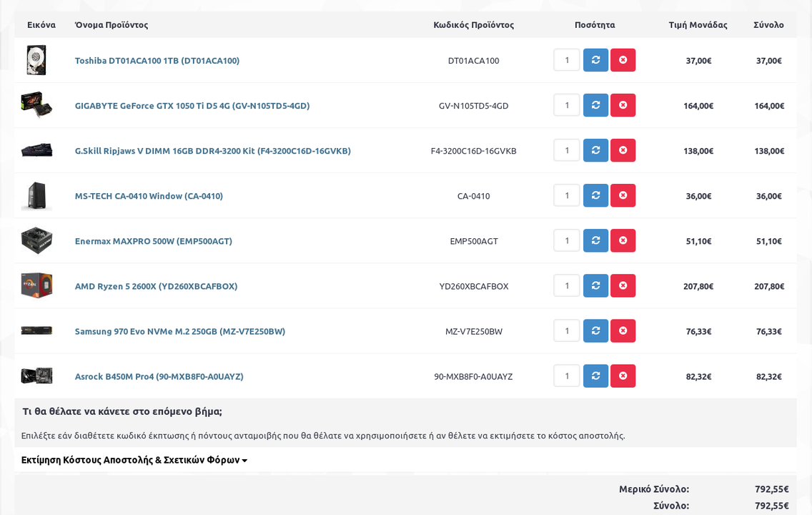
Task: Click quantity field for Toshiba hard drive
Action: 567,60
